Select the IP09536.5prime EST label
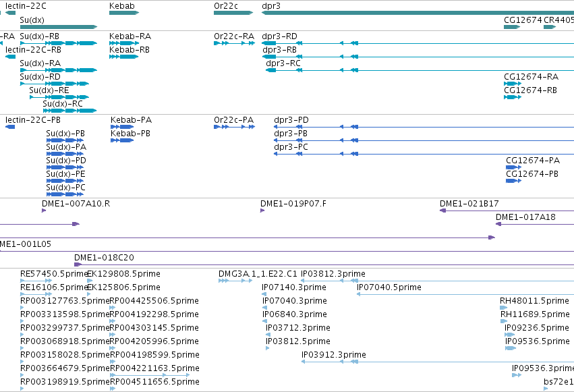Viewport: 574px width, 392px height. (x=538, y=342)
